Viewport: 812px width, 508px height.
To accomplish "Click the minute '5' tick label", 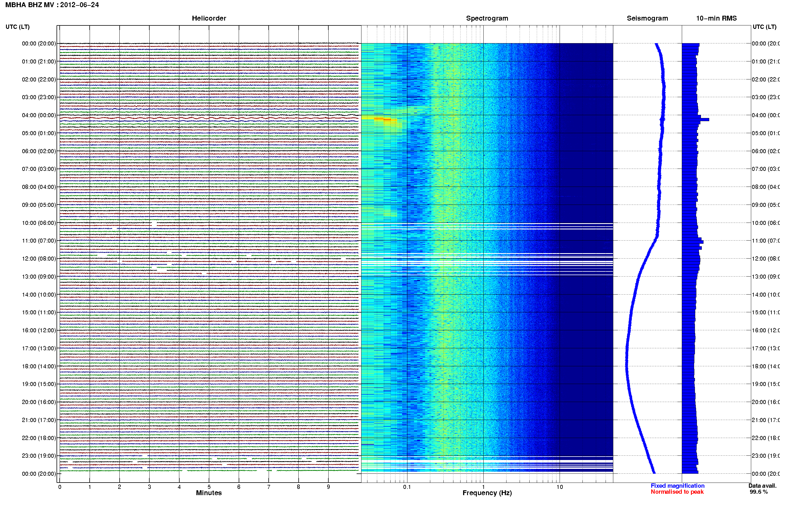I will 209,487.
